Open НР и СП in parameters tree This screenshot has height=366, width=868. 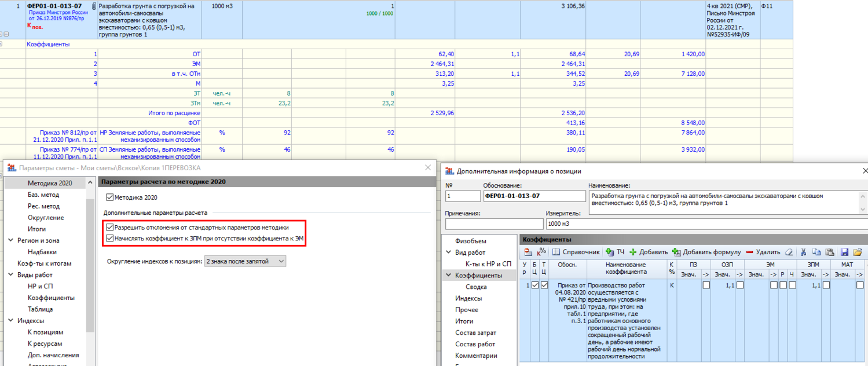click(40, 286)
